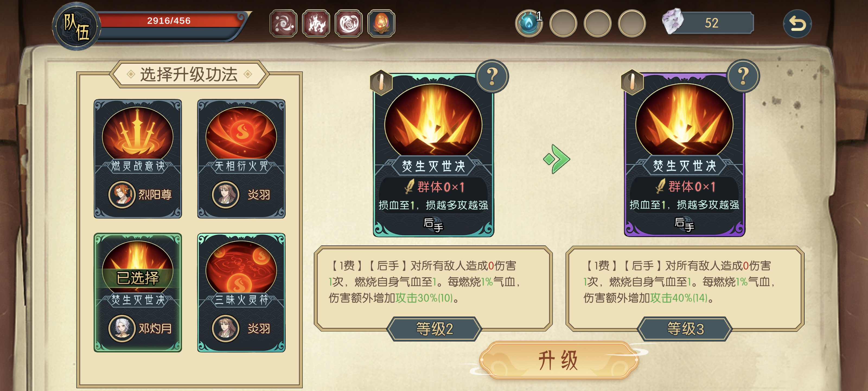Open help on level 3 card
868x391 pixels.
(743, 77)
